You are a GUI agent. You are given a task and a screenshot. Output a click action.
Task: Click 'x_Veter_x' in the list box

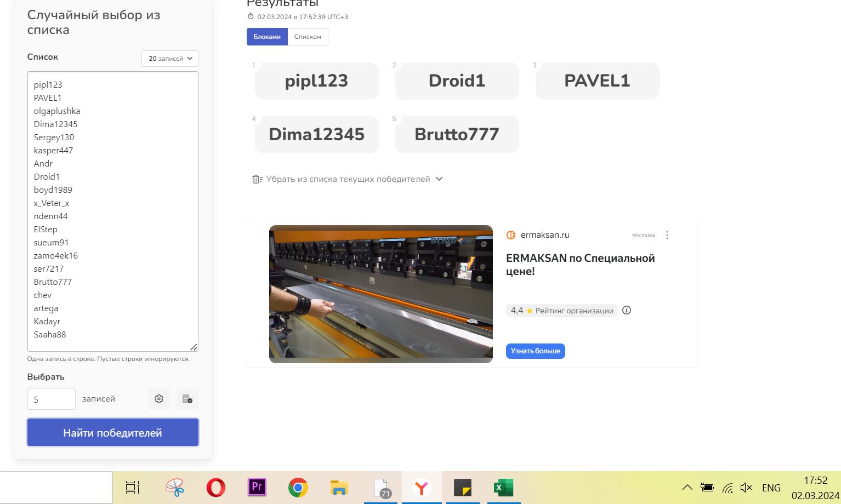coord(52,203)
